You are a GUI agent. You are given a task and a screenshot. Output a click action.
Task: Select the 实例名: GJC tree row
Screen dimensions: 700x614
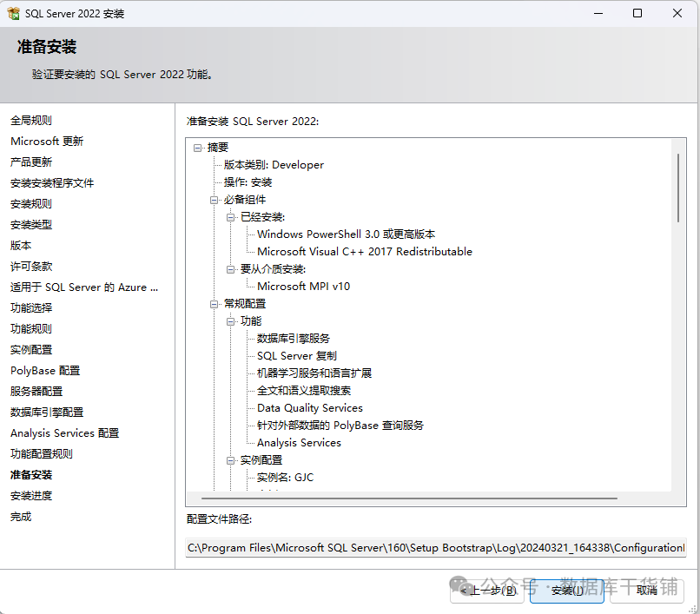point(285,478)
